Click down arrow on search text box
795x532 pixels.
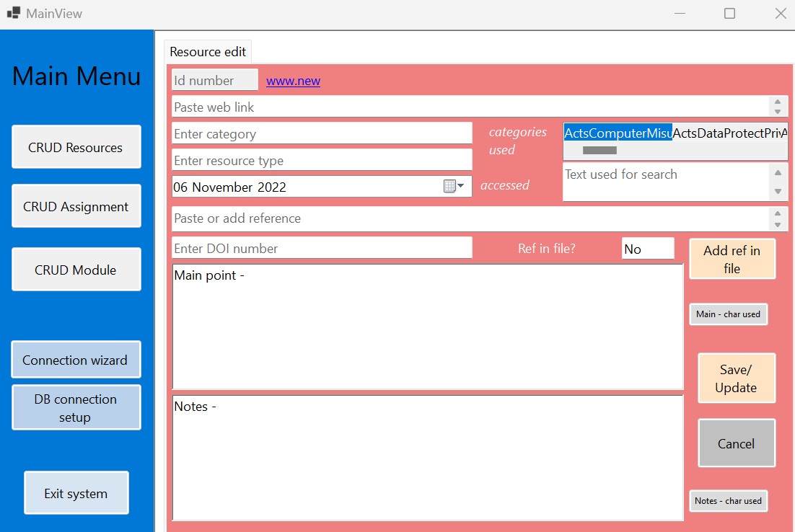point(777,192)
